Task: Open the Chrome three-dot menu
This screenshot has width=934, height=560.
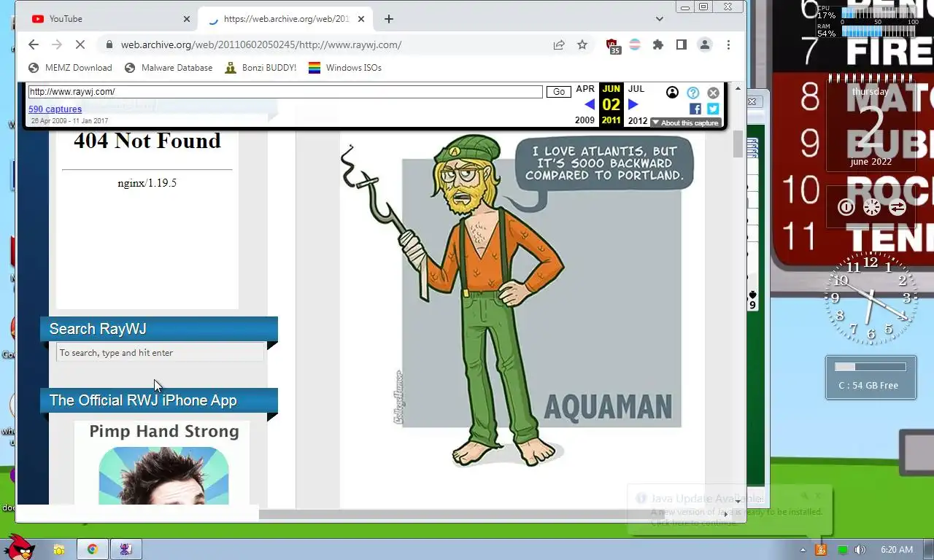Action: (728, 44)
